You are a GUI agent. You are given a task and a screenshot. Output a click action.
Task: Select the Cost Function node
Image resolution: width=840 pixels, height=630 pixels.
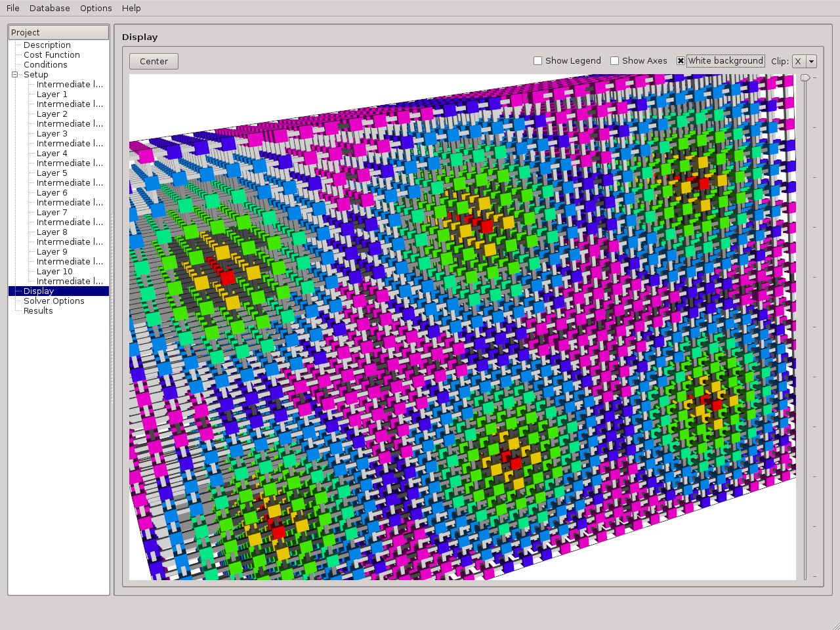(x=51, y=54)
